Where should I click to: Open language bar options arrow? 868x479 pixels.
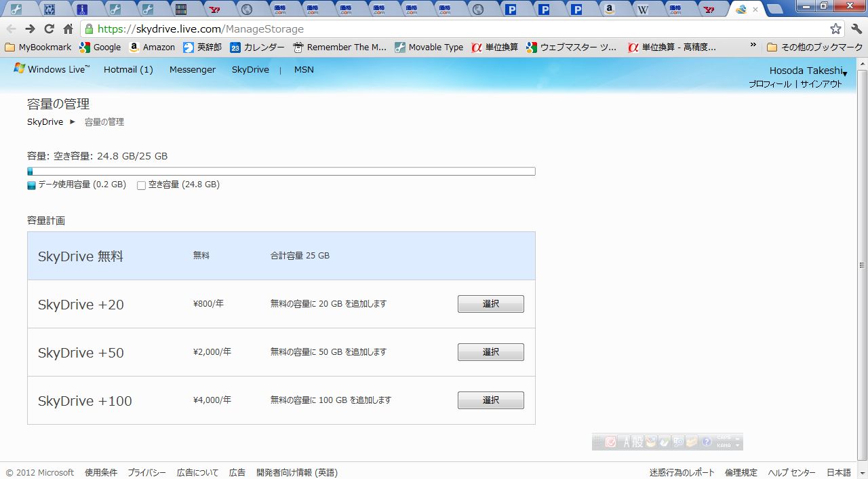(x=738, y=446)
